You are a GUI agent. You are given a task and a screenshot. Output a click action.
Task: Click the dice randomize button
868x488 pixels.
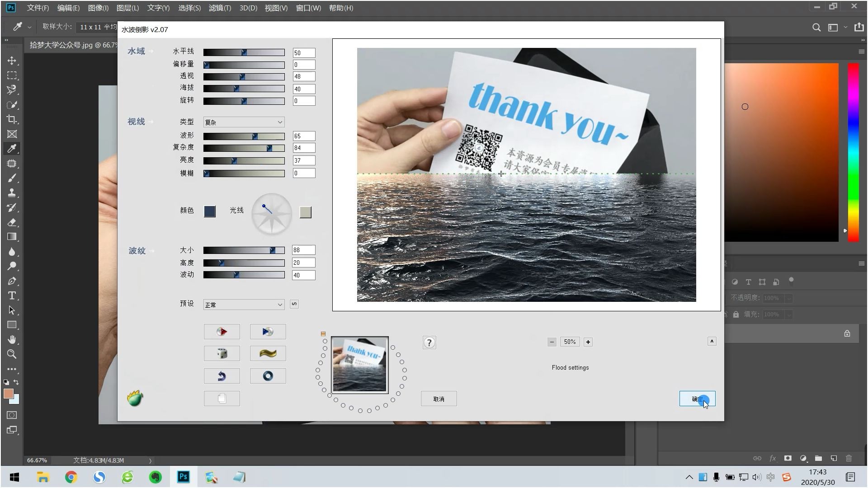[x=222, y=353]
